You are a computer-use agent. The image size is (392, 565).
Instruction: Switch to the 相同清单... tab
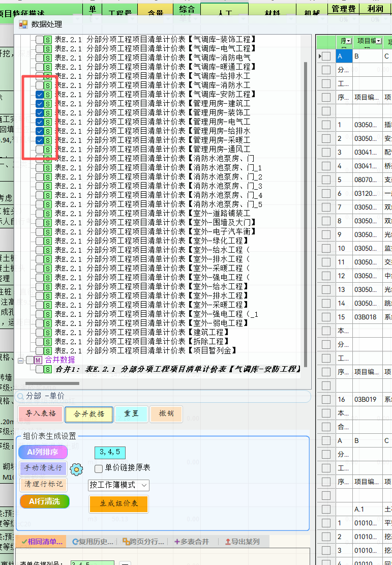[42, 542]
